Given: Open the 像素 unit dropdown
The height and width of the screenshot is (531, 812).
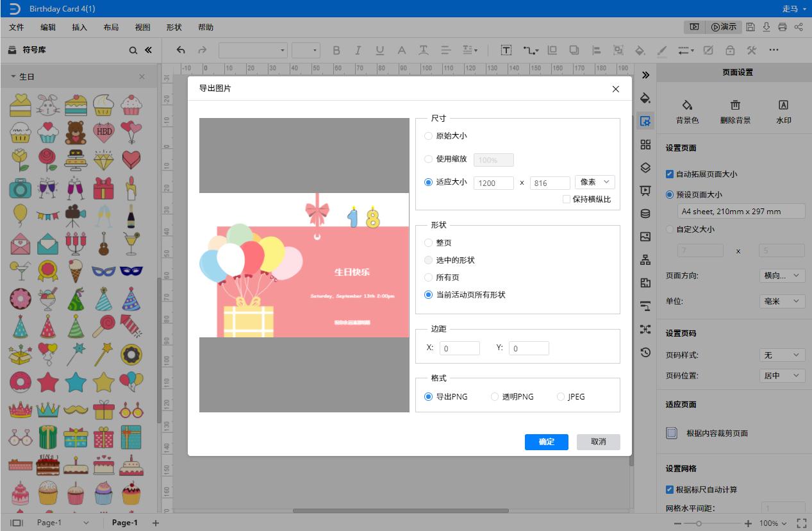Looking at the screenshot, I should coord(594,182).
